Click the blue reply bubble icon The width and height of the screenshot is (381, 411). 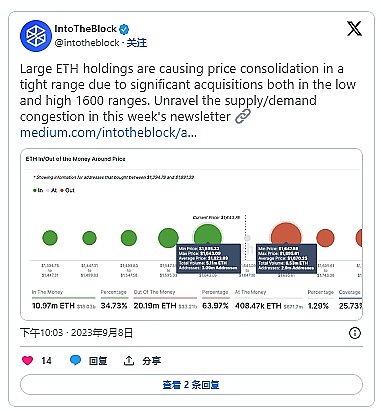click(75, 360)
